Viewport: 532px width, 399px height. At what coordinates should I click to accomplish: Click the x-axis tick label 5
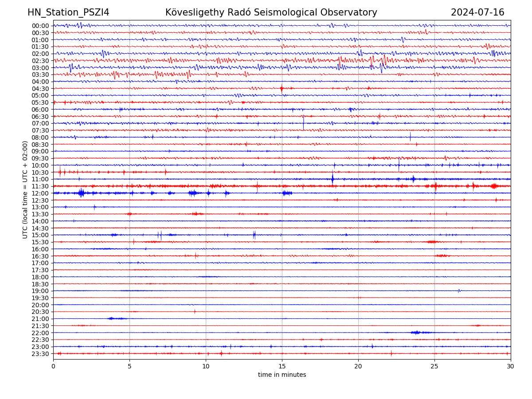coord(129,366)
